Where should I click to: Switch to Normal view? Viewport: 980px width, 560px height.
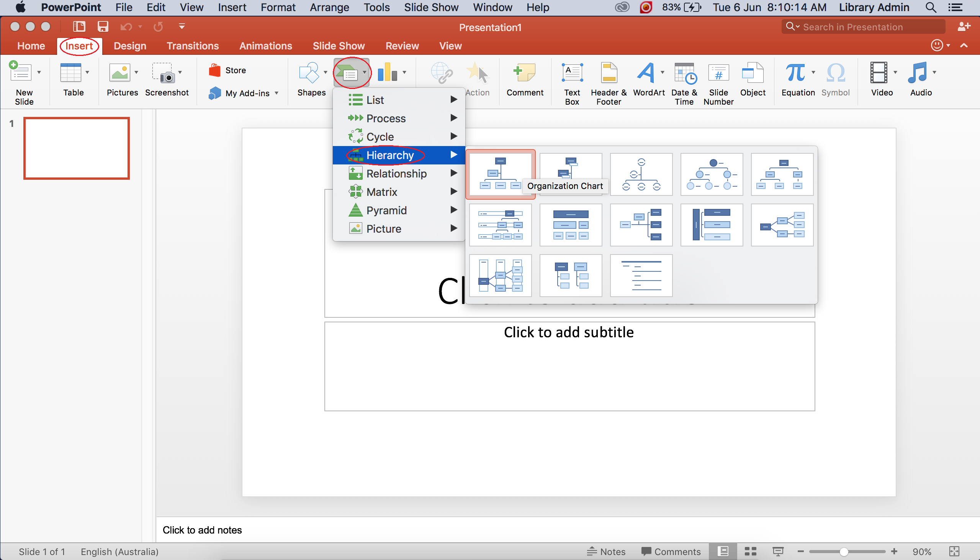(x=723, y=552)
